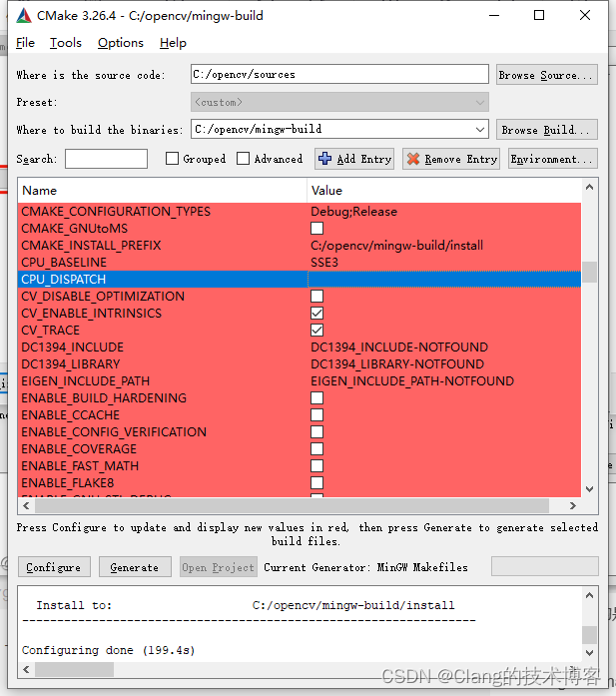Image resolution: width=616 pixels, height=696 pixels.
Task: Open the Help menu
Action: coord(173,43)
